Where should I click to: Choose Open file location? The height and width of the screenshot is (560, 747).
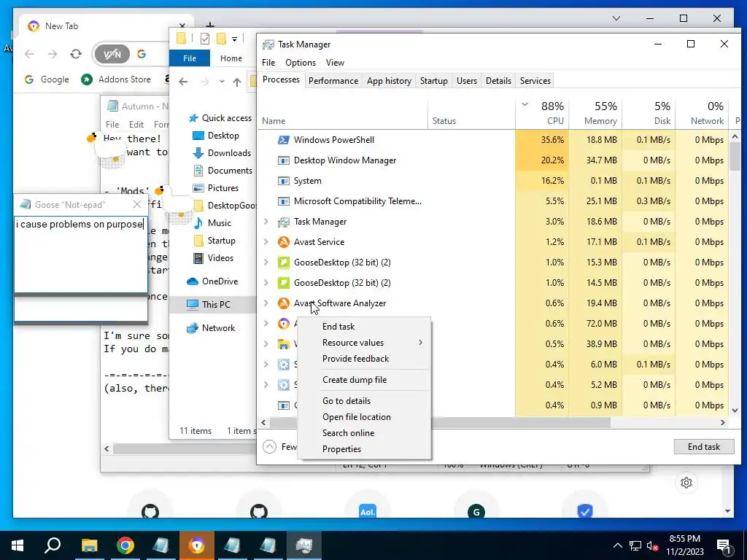coord(365,417)
